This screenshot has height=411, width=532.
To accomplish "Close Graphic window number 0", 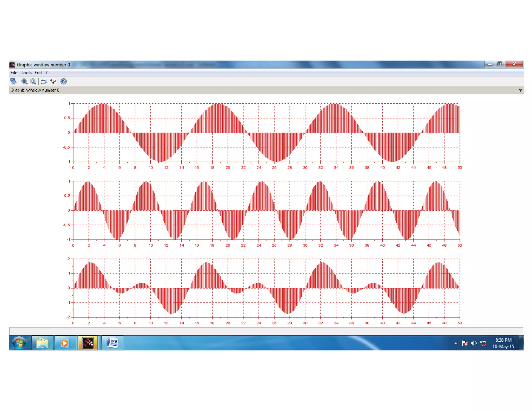I will pyautogui.click(x=514, y=64).
